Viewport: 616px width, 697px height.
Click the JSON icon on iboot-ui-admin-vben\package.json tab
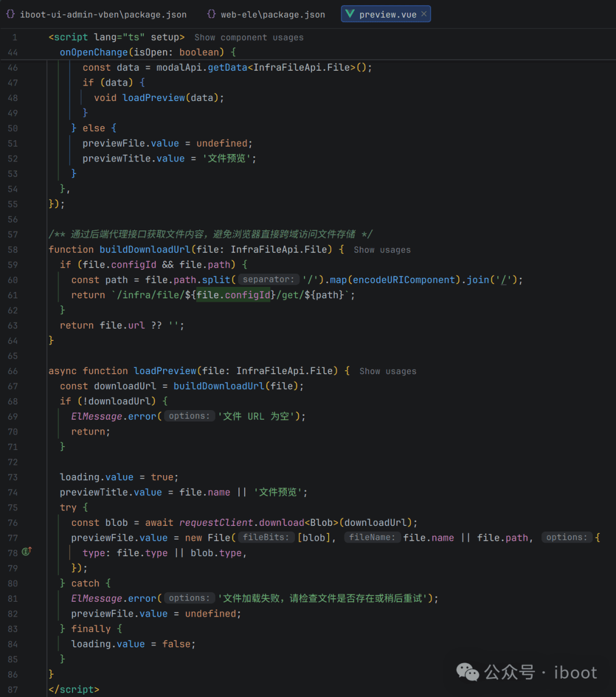[x=10, y=14]
